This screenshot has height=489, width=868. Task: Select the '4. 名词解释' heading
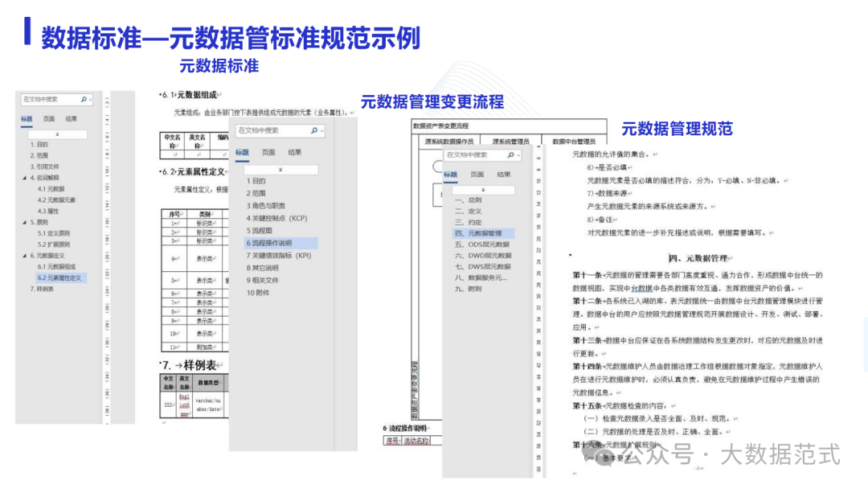point(44,178)
